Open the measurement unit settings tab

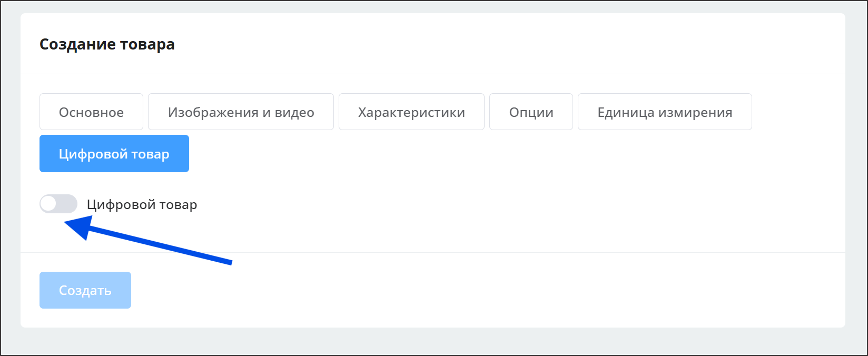tap(665, 112)
